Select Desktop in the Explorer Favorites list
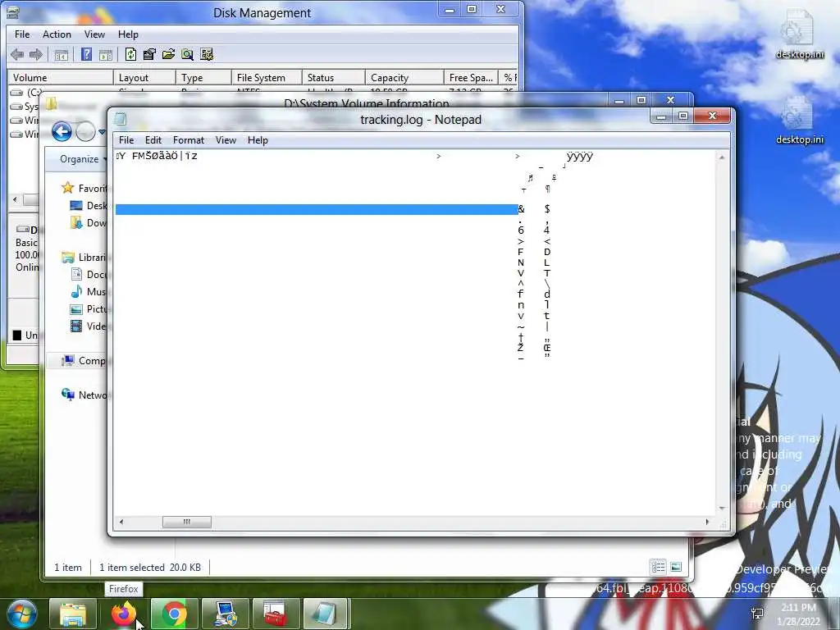The image size is (840, 630). pos(89,206)
